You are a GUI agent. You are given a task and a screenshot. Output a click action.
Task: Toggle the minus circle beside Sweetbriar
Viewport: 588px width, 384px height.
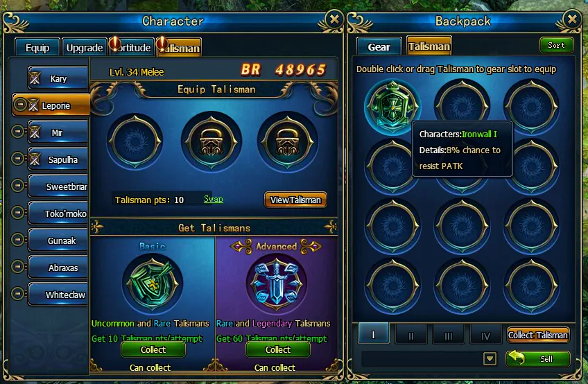point(17,185)
